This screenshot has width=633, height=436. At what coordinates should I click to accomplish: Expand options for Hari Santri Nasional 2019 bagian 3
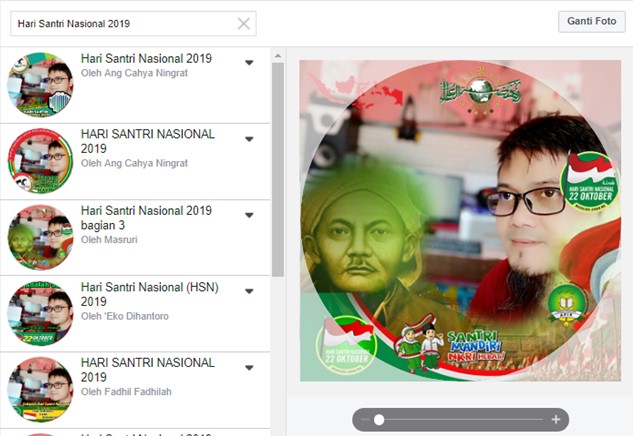click(249, 215)
